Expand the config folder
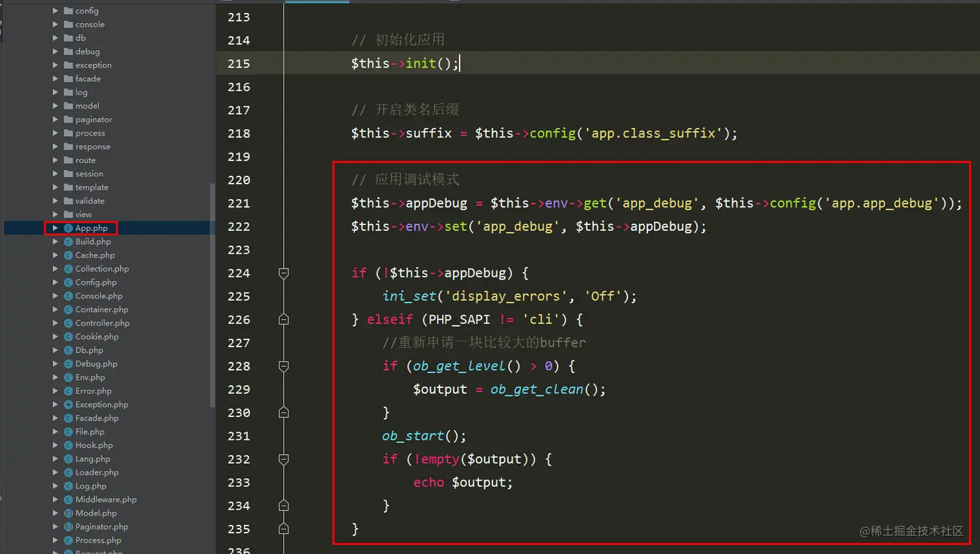980x554 pixels. coord(55,11)
